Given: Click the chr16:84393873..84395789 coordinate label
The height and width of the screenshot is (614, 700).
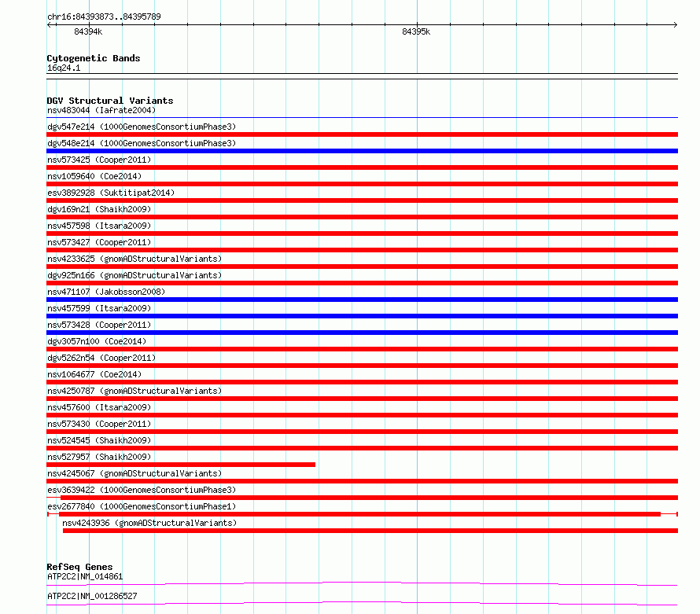Looking at the screenshot, I should coord(104,17).
